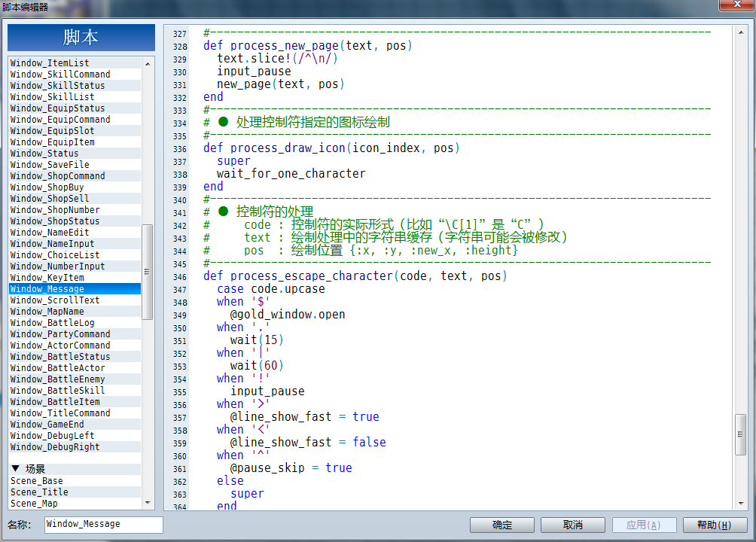Select Window_DebugRight script

pyautogui.click(x=75, y=447)
